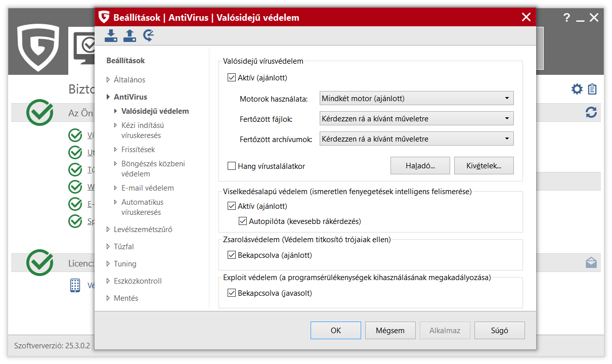Enable the Hang vírustalálatkor checkbox
This screenshot has width=612, height=364.
tap(232, 166)
